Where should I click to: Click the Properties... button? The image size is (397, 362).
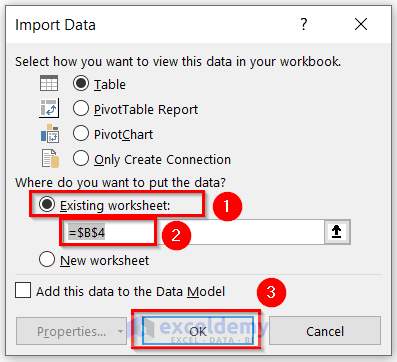coord(71,331)
